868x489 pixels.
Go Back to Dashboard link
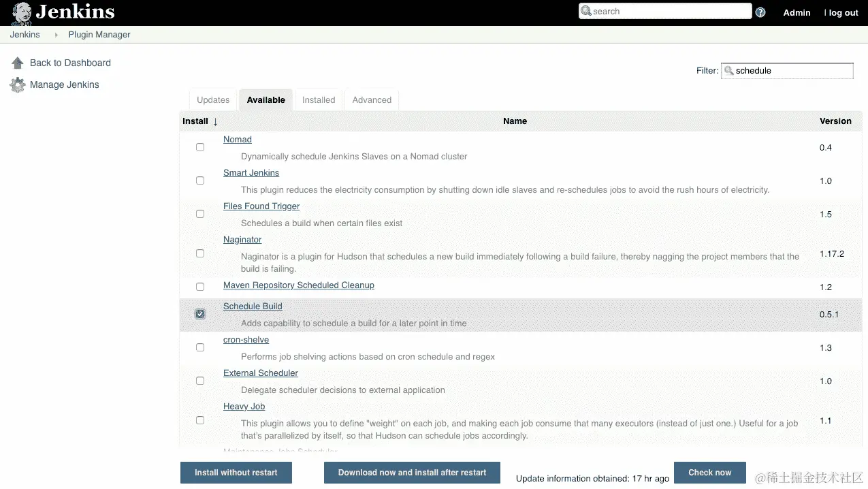point(70,63)
